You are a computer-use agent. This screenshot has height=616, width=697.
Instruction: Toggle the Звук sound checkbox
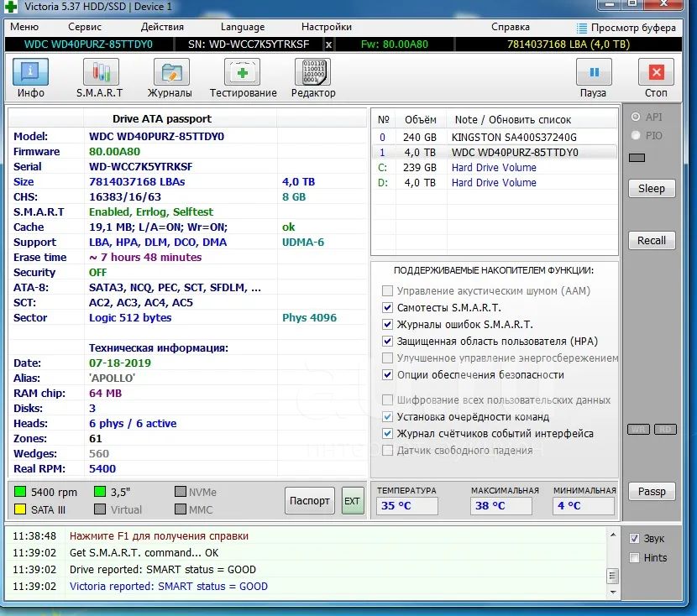coord(634,538)
